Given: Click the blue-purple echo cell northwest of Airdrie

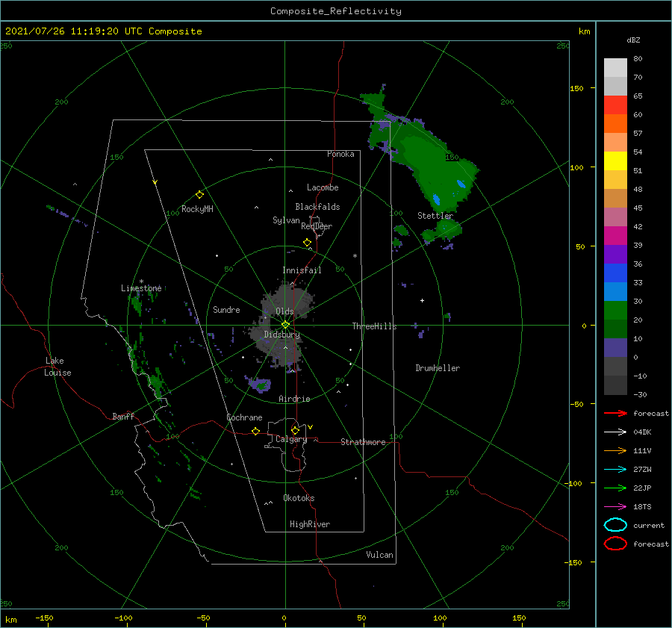Looking at the screenshot, I should (260, 385).
